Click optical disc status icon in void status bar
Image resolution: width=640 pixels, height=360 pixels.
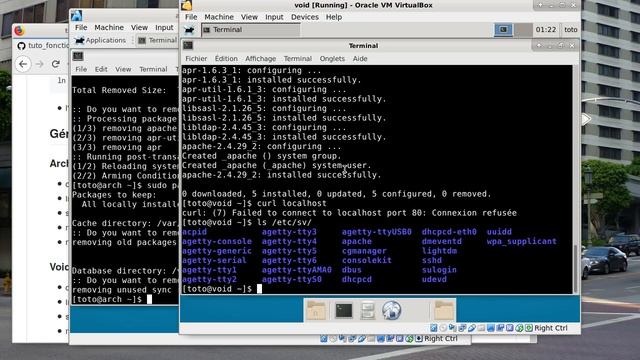tap(443, 328)
